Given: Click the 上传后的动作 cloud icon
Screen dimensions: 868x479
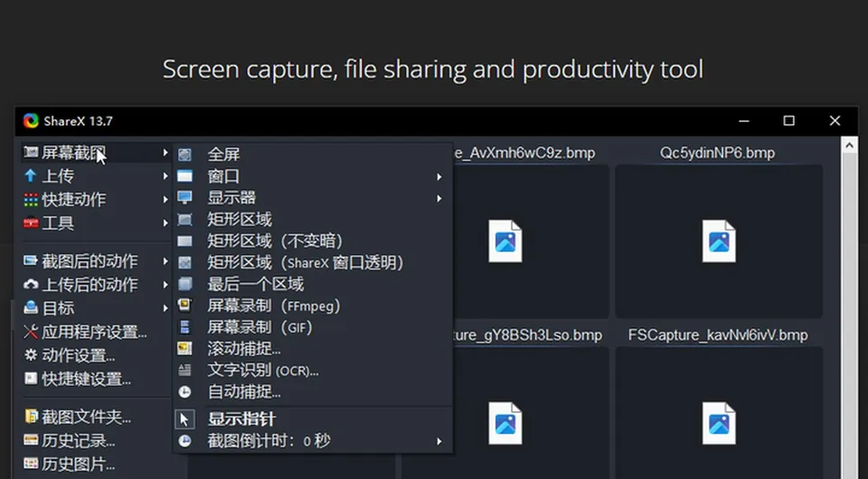Looking at the screenshot, I should 31,285.
